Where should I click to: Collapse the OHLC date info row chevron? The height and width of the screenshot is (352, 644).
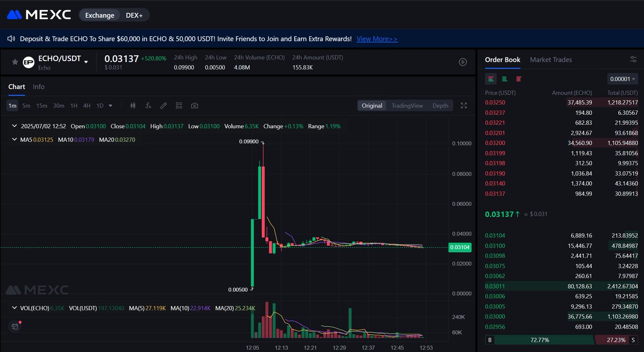[x=14, y=126]
